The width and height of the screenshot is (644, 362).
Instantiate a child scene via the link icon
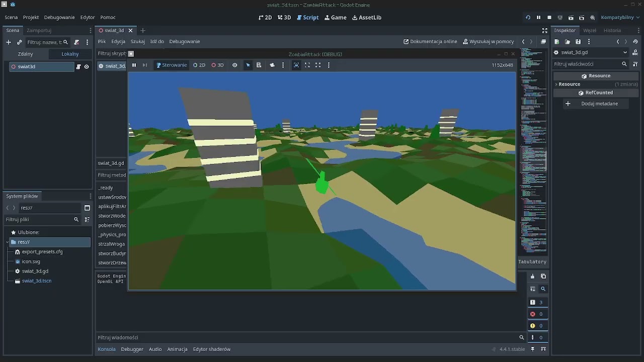19,42
